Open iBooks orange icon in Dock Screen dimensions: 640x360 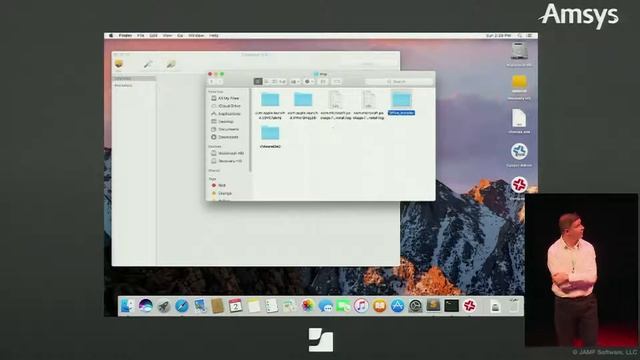pos(379,306)
